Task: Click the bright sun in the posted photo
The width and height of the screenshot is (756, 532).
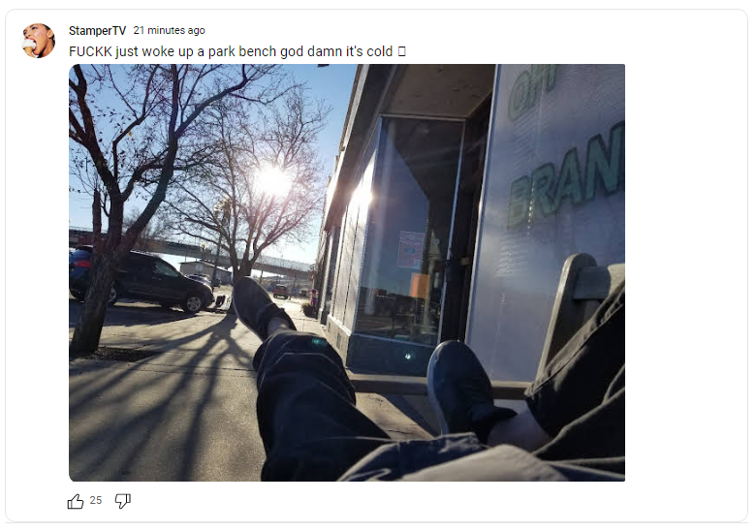Action: click(274, 180)
